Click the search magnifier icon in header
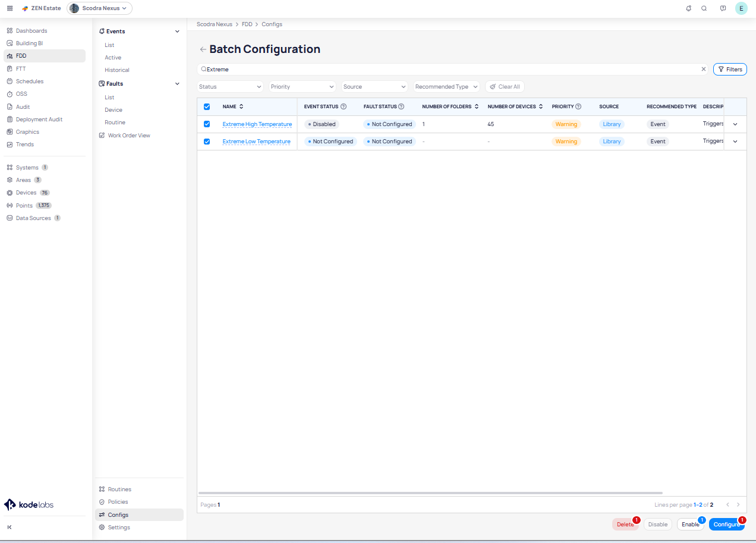 click(704, 8)
